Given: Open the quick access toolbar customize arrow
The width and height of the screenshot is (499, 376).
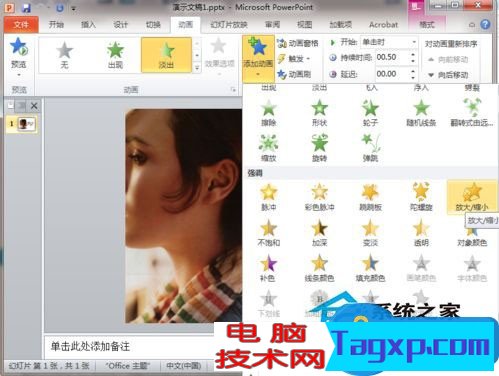Looking at the screenshot, I should pos(73,8).
